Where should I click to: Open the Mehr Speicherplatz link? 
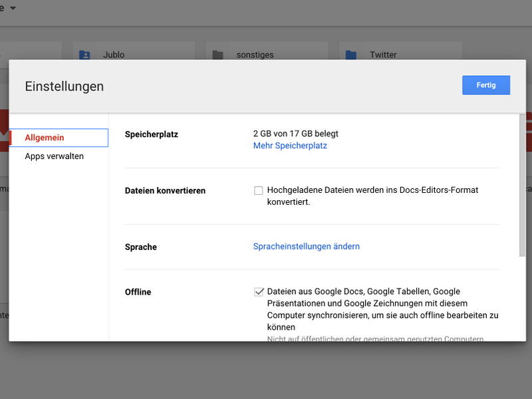click(x=290, y=146)
